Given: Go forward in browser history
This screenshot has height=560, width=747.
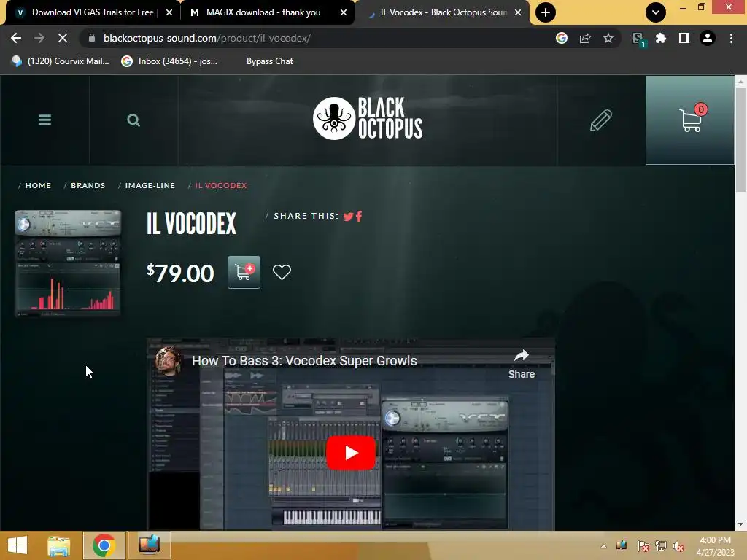Looking at the screenshot, I should pos(39,38).
